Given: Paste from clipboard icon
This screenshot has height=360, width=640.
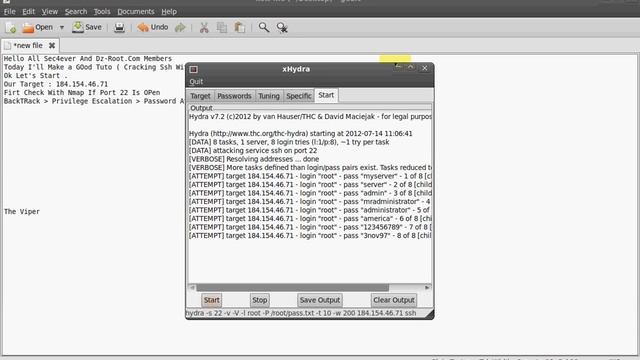Looking at the screenshot, I should pos(240,28).
